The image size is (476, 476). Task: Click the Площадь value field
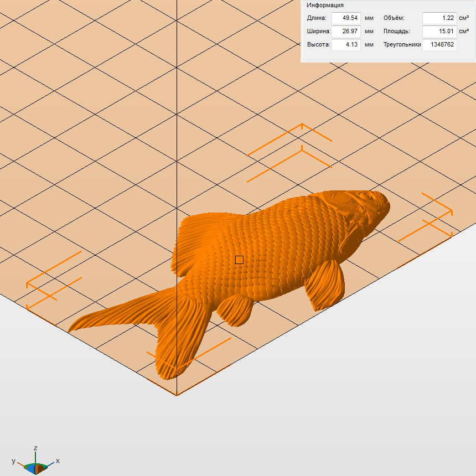(x=439, y=31)
